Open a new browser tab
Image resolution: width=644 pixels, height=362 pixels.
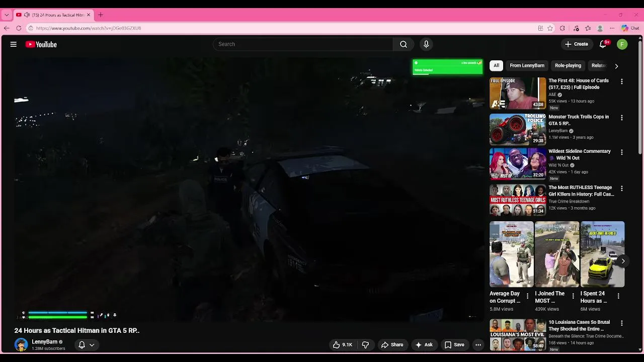pos(101,15)
